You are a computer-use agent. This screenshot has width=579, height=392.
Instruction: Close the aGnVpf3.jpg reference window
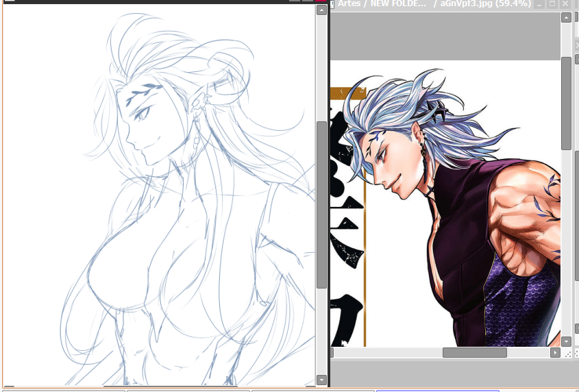[x=565, y=4]
